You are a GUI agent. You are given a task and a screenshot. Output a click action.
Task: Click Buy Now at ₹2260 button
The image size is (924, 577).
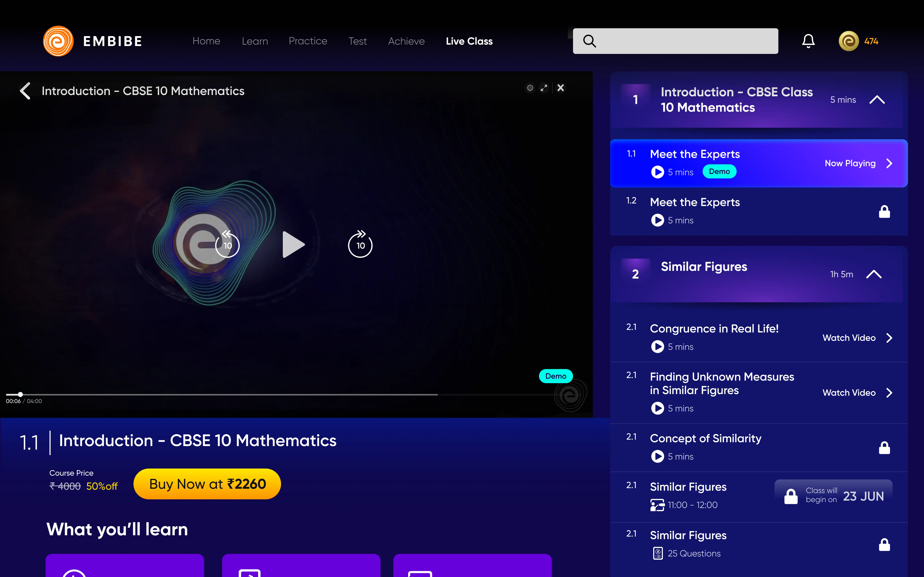[207, 484]
